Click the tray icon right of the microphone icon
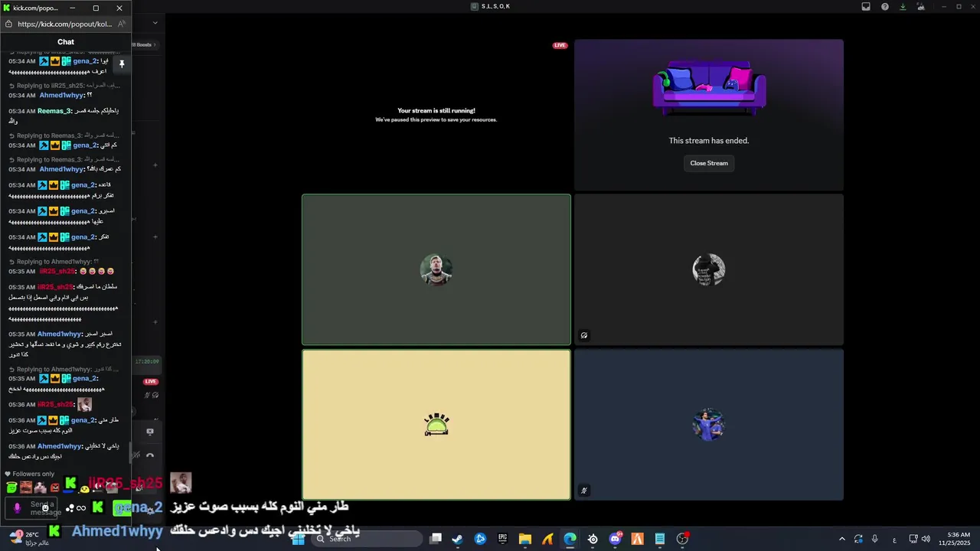The height and width of the screenshot is (551, 980). pos(894,539)
